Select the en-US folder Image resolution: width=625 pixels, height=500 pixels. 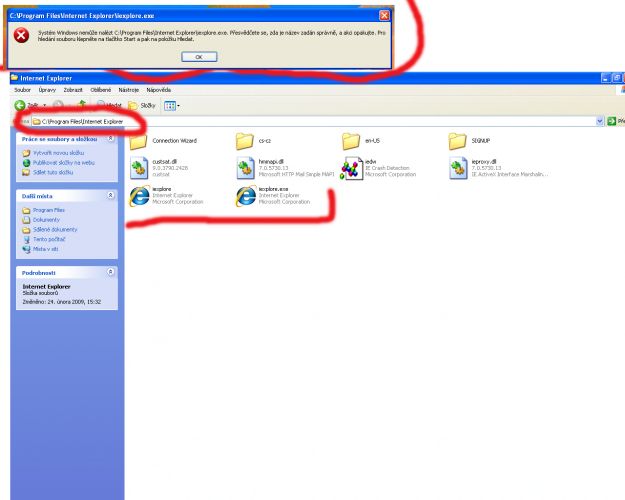[x=361, y=141]
